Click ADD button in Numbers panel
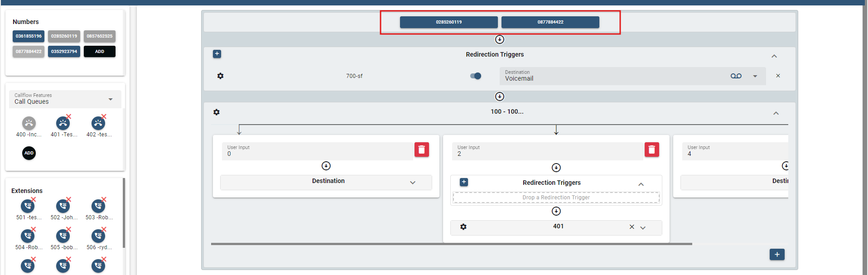This screenshot has width=868, height=275. click(100, 52)
